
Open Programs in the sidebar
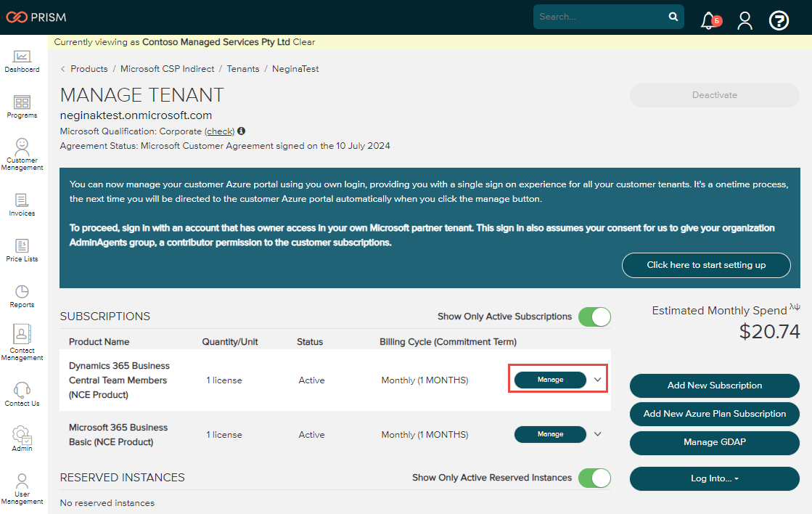pyautogui.click(x=22, y=107)
